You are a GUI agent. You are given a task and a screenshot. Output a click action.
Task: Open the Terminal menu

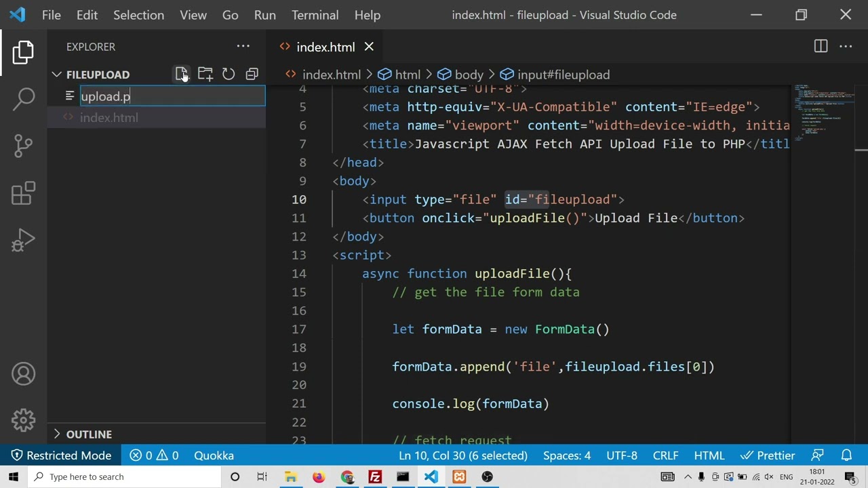(x=315, y=15)
